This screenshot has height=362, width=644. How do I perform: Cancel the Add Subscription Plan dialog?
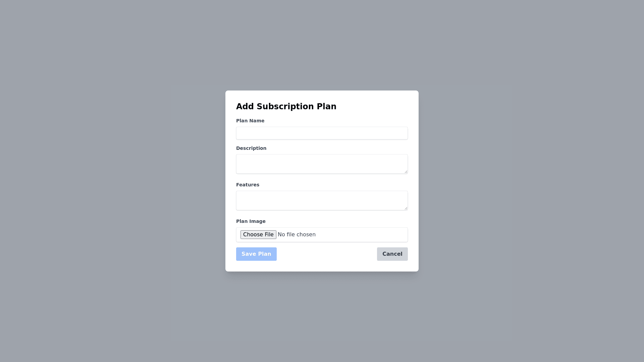pos(392,254)
